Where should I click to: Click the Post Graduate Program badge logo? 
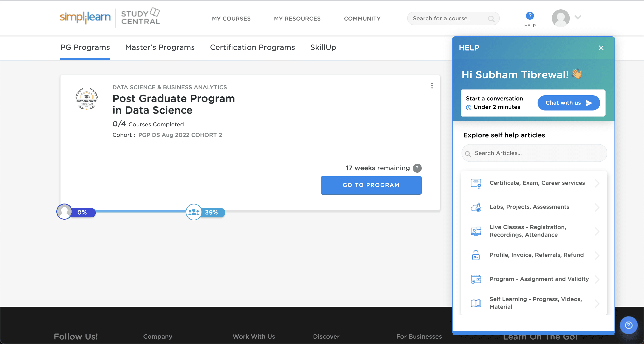coord(87,99)
